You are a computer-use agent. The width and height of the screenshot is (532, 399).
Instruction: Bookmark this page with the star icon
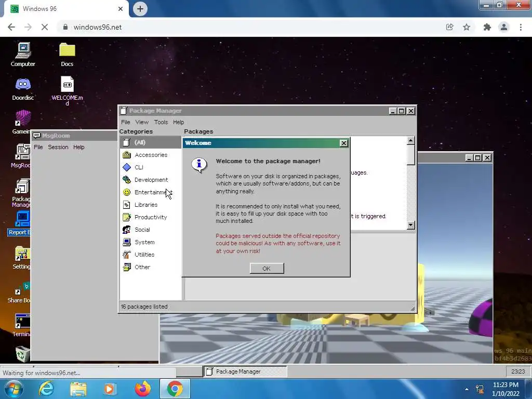click(467, 27)
